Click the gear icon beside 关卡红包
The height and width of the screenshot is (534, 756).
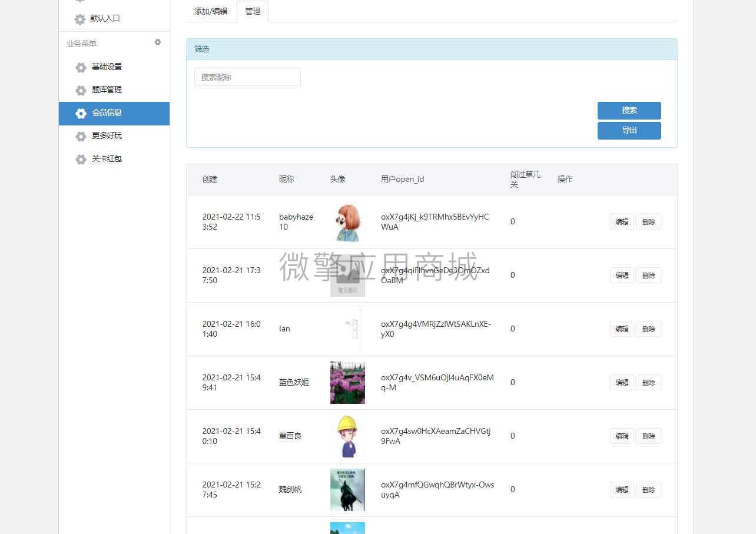pos(81,159)
